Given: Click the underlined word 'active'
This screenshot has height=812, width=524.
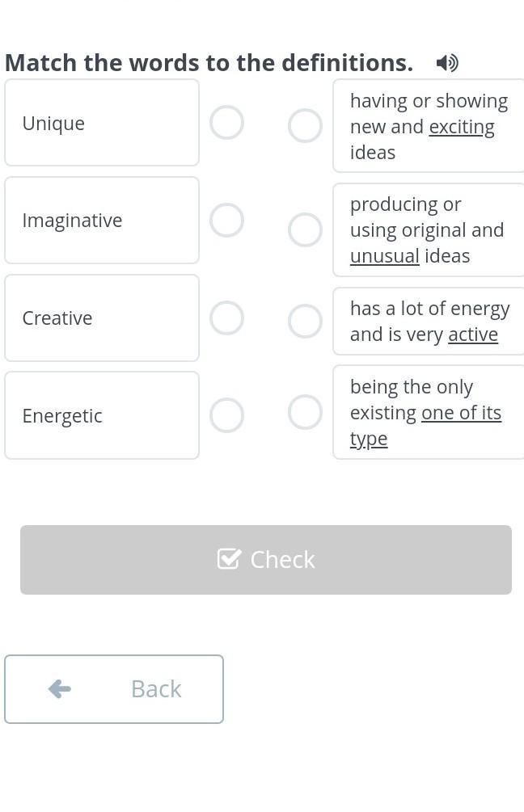Looking at the screenshot, I should [x=473, y=334].
